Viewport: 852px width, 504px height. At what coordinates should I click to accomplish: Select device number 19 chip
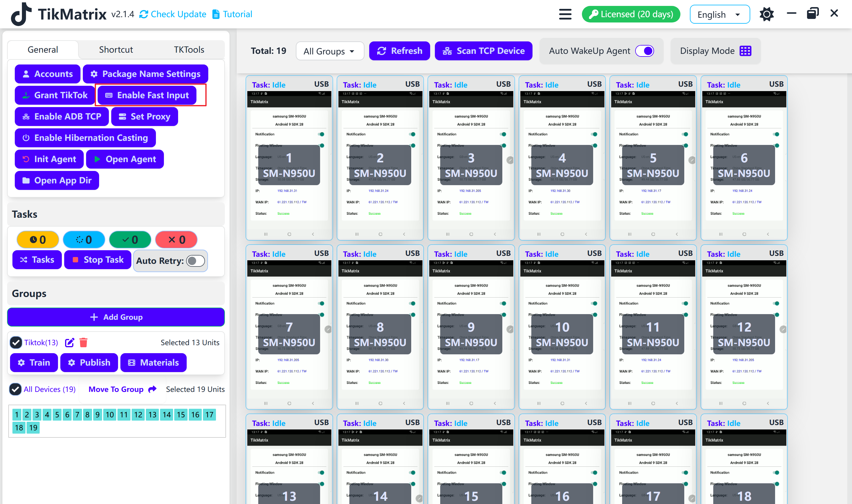(x=33, y=428)
